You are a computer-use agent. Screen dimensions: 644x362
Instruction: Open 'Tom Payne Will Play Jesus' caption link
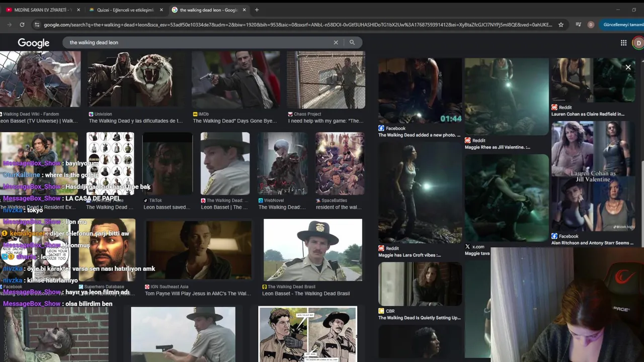198,294
